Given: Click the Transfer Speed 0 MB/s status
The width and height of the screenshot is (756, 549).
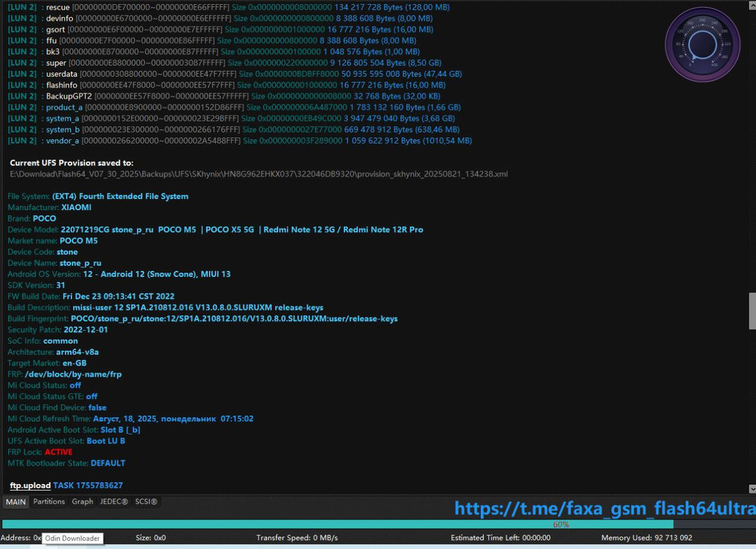Looking at the screenshot, I should (297, 537).
